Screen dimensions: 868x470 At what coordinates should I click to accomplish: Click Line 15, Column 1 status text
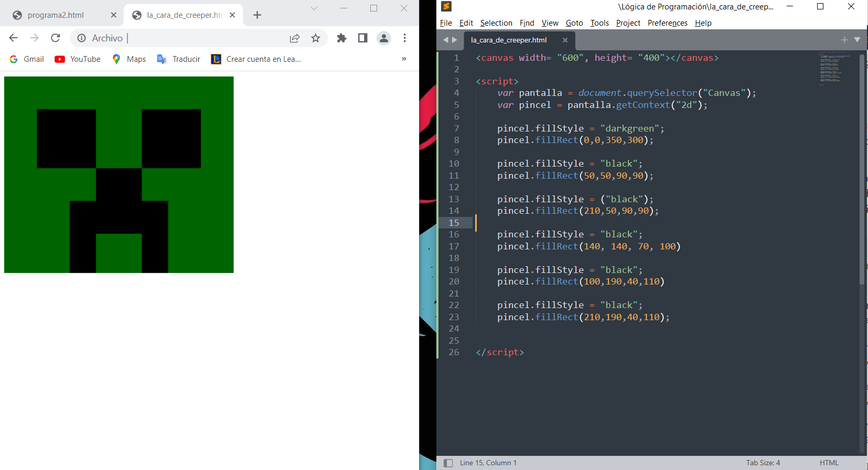(488, 463)
